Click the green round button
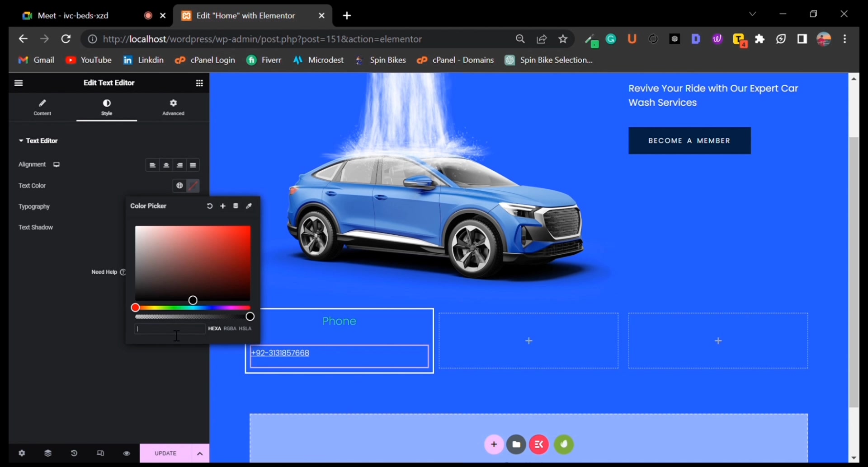 564,445
